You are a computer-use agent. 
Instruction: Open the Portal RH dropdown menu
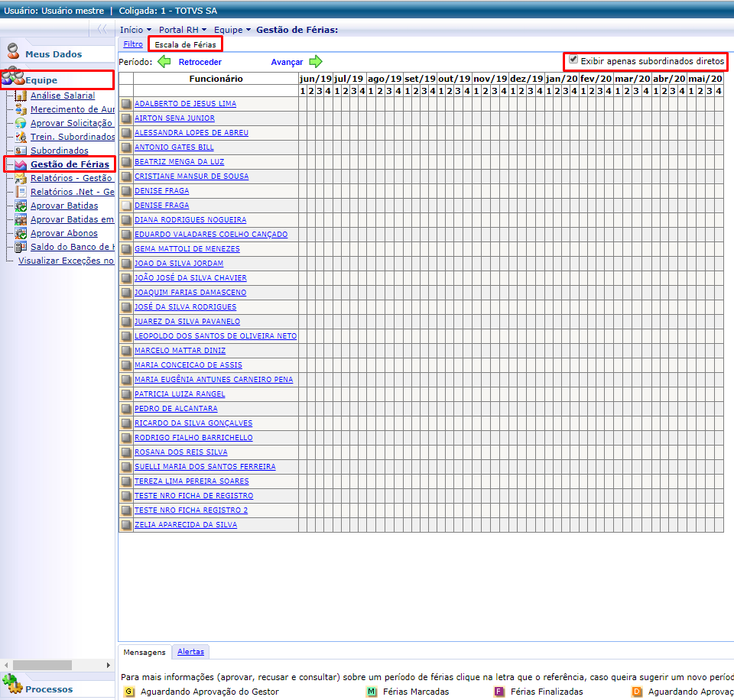click(x=183, y=30)
